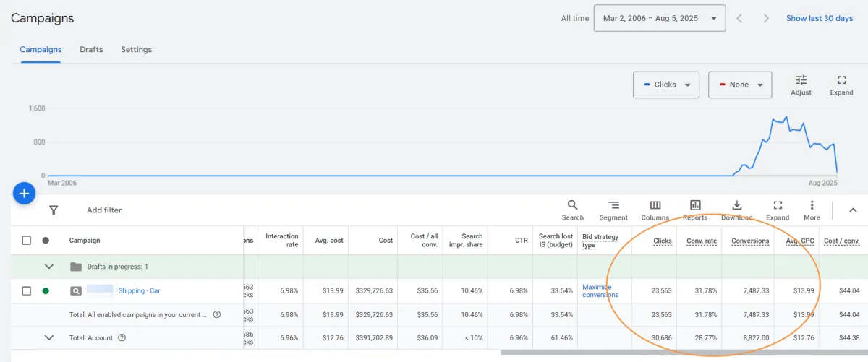Screen dimensions: 868x362
Task: Click help icon next to Total: Account
Action: (122, 337)
